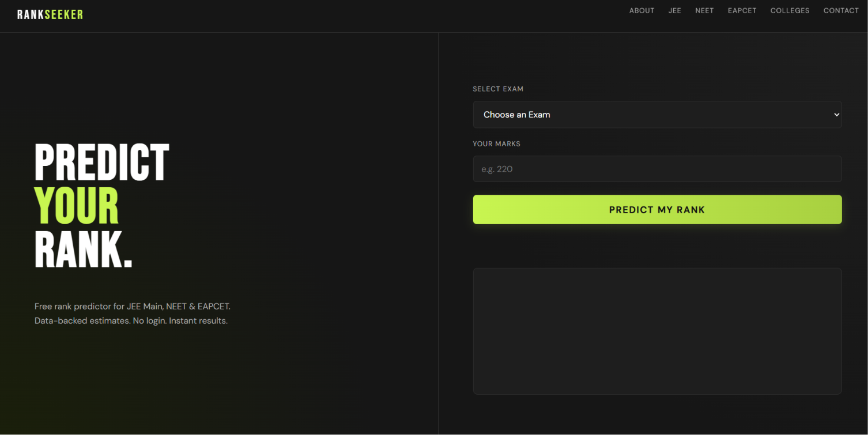Navigate to the EAPCET page
The width and height of the screenshot is (868, 435).
point(742,10)
